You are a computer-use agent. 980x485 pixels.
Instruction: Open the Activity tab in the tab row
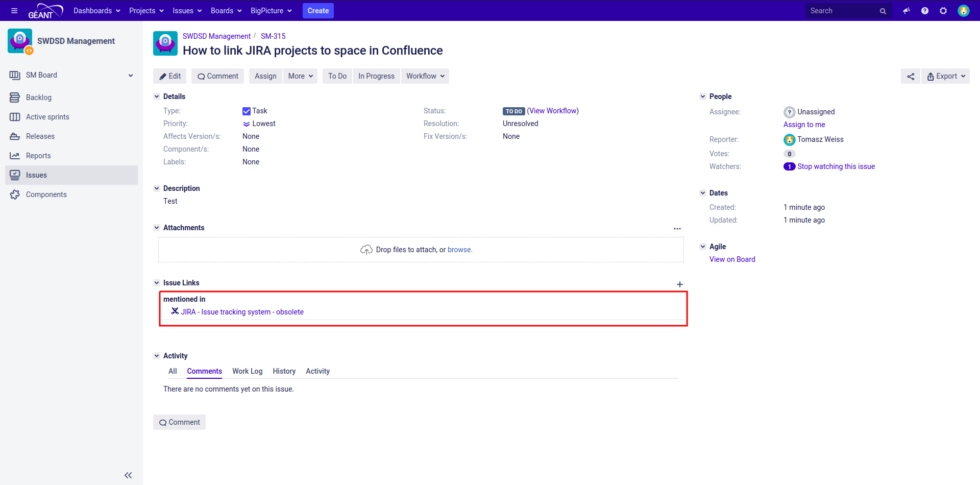pos(317,371)
